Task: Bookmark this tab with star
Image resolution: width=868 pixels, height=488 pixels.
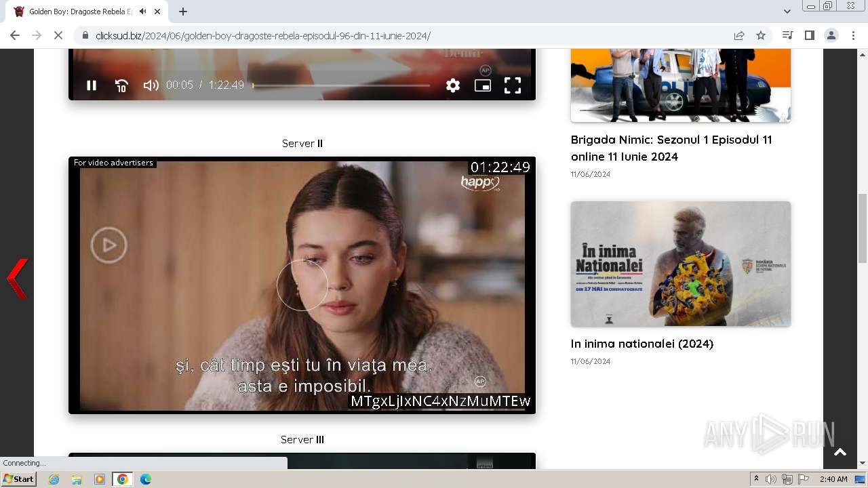Action: click(761, 35)
